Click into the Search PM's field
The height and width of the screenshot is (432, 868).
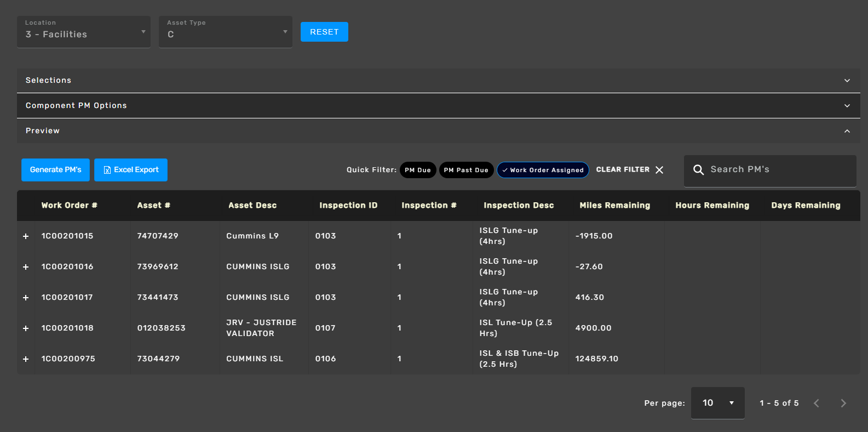(778, 170)
